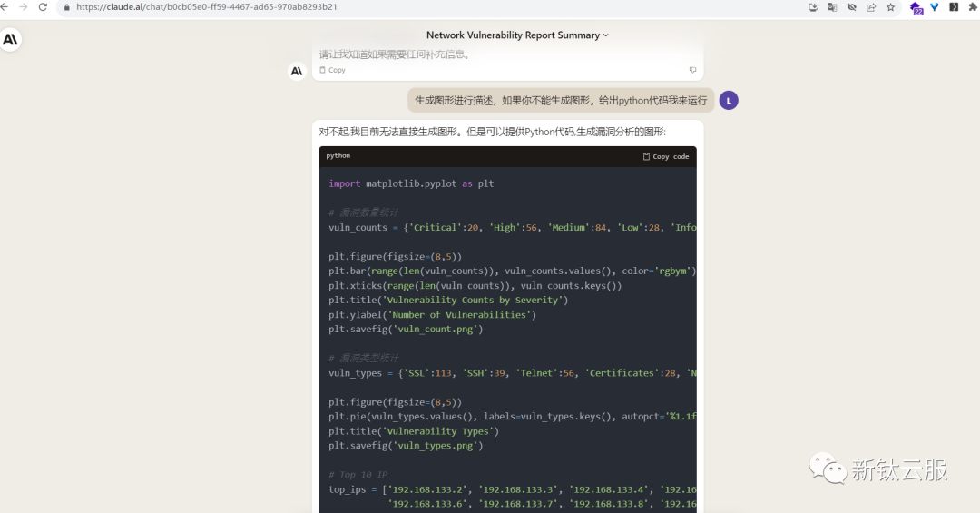Click the thumbs-down feedback icon
This screenshot has height=513, width=980.
point(692,70)
